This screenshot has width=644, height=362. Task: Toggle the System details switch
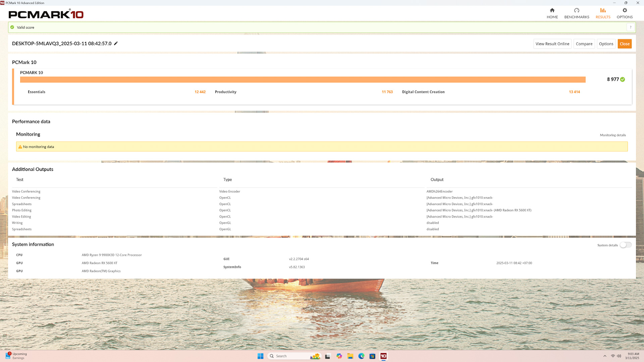(625, 245)
